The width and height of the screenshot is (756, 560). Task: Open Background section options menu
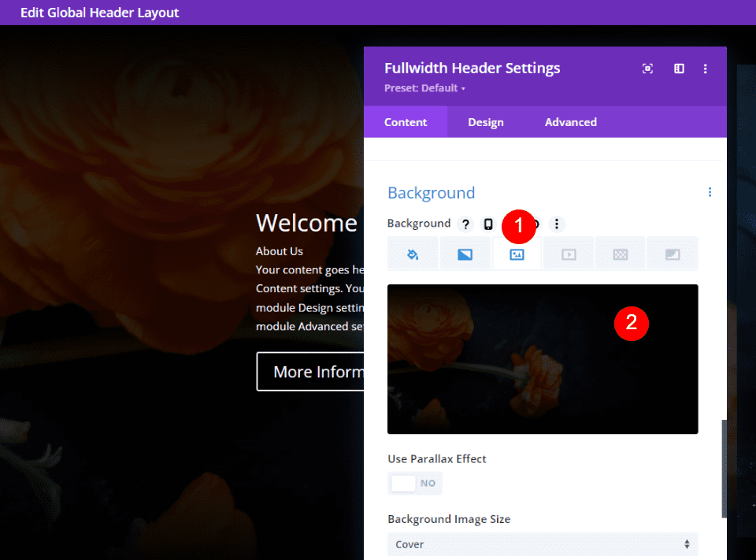tap(710, 192)
